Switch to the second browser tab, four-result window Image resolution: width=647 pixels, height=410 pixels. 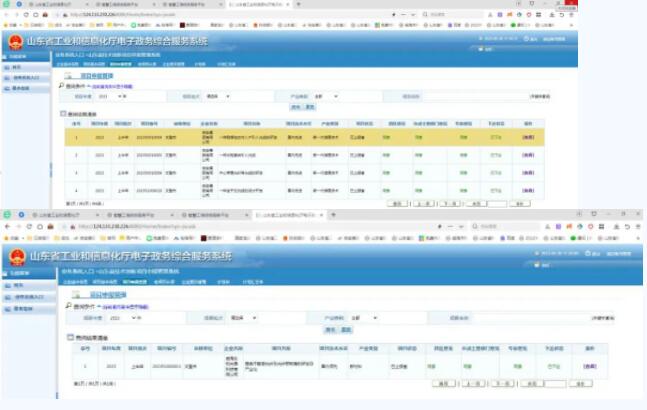pyautogui.click(x=123, y=5)
